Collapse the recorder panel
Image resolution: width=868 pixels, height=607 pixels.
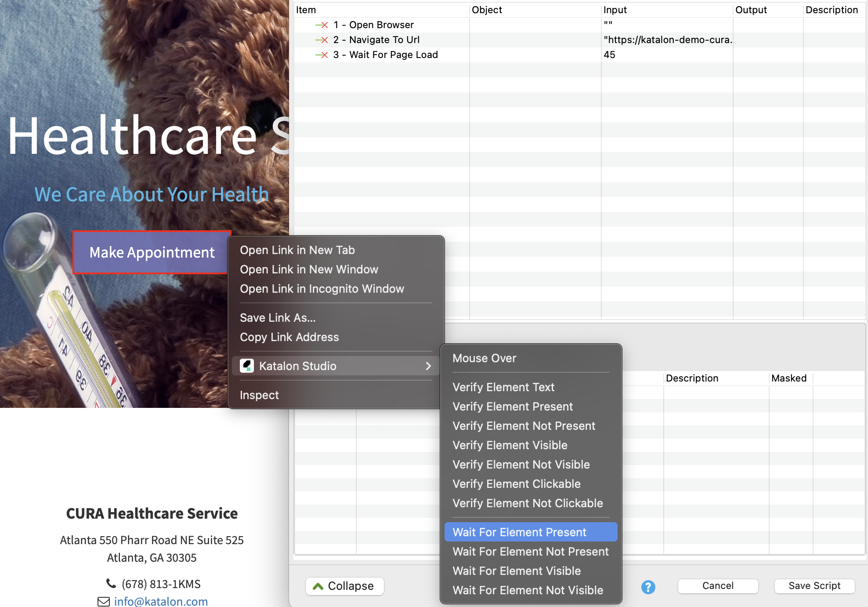point(345,586)
